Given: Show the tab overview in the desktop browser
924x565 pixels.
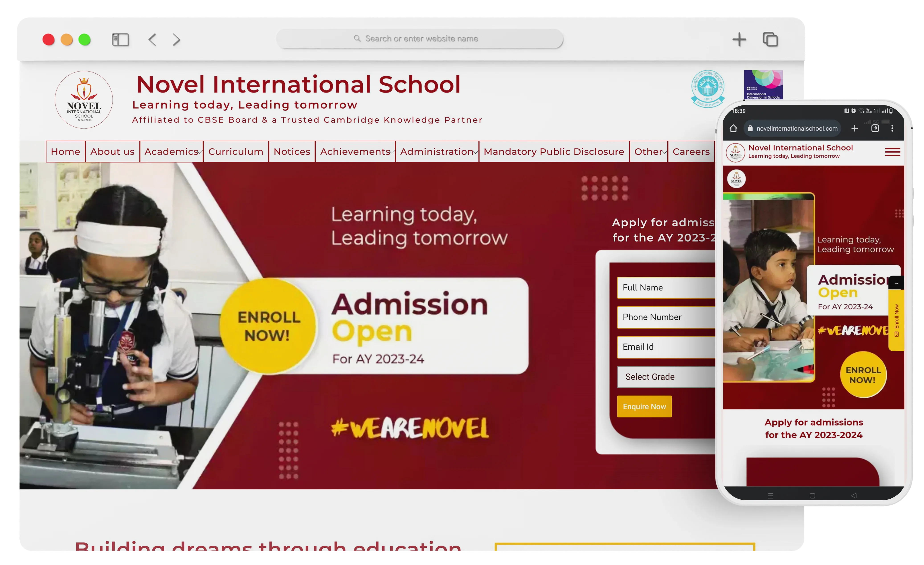Looking at the screenshot, I should point(770,39).
